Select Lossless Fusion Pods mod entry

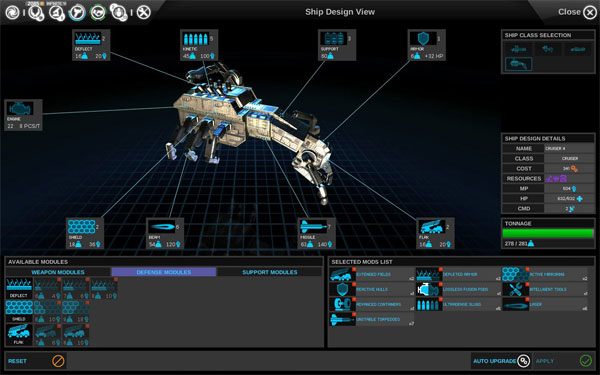click(x=458, y=289)
